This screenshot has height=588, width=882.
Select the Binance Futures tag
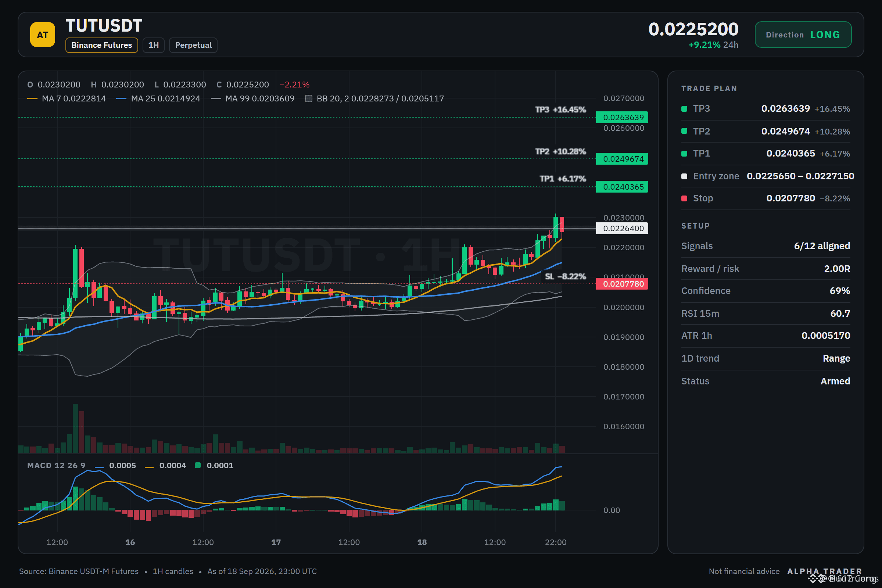(102, 45)
